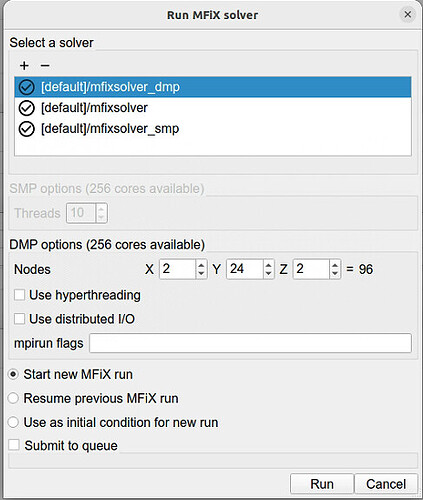
Task: Enable Use hyperthreading checkbox
Action: tap(19, 295)
